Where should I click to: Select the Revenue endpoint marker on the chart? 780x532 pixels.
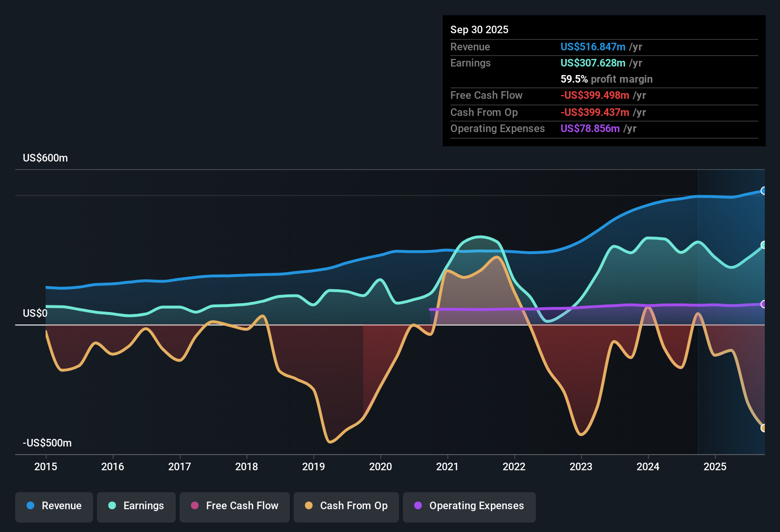(x=764, y=191)
